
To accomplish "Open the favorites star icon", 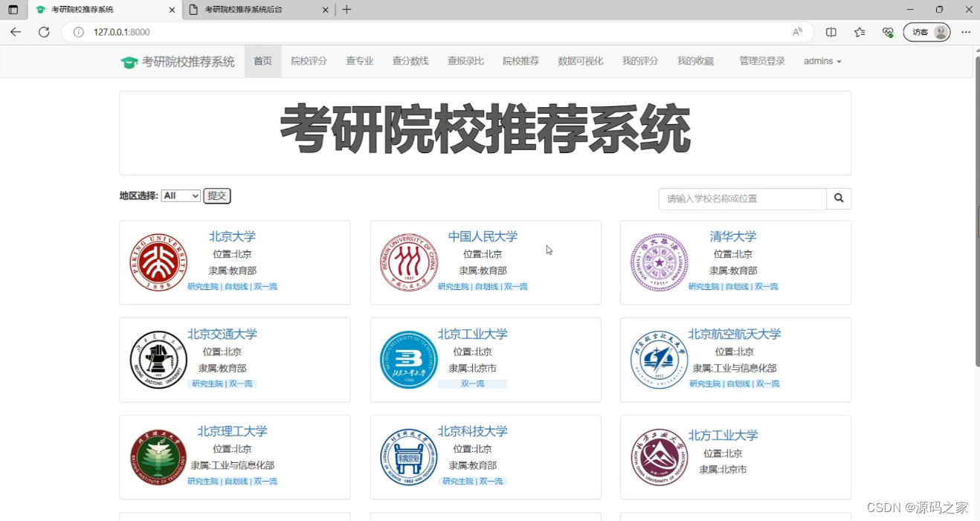I will pyautogui.click(x=860, y=32).
